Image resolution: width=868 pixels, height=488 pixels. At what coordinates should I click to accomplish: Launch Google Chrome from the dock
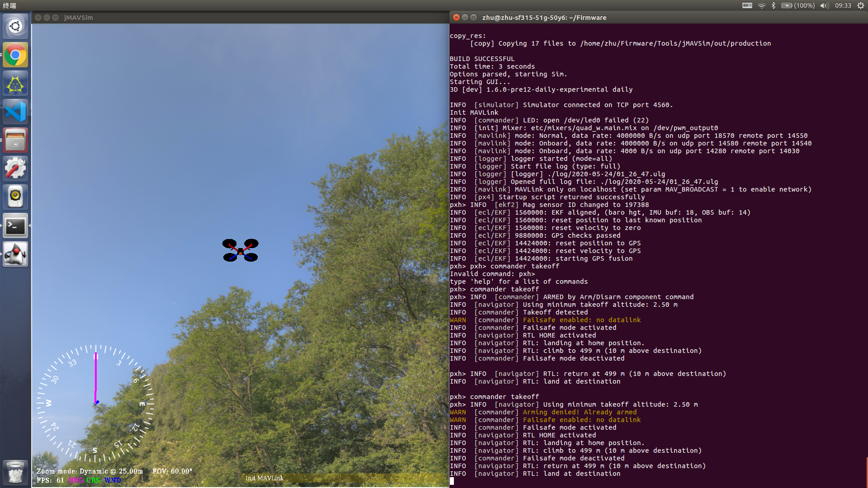(x=15, y=55)
